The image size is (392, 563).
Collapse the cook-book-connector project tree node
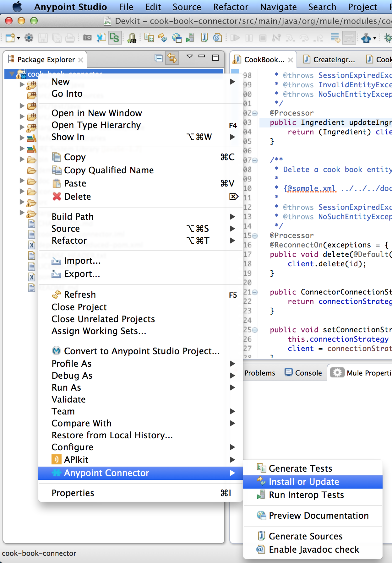(12, 74)
